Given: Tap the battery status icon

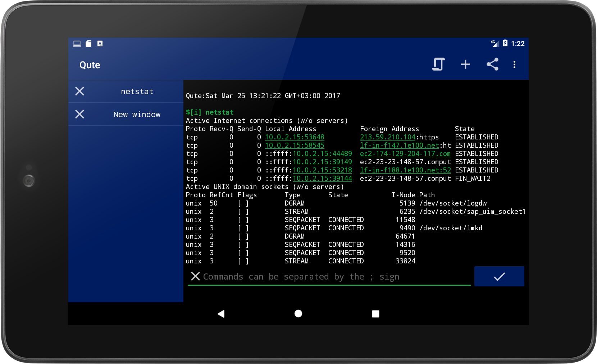Looking at the screenshot, I should click(506, 43).
